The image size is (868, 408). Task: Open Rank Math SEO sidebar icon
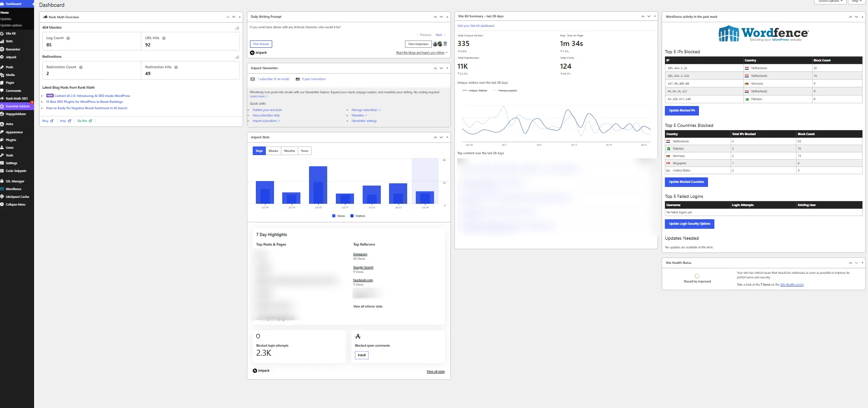(2, 98)
